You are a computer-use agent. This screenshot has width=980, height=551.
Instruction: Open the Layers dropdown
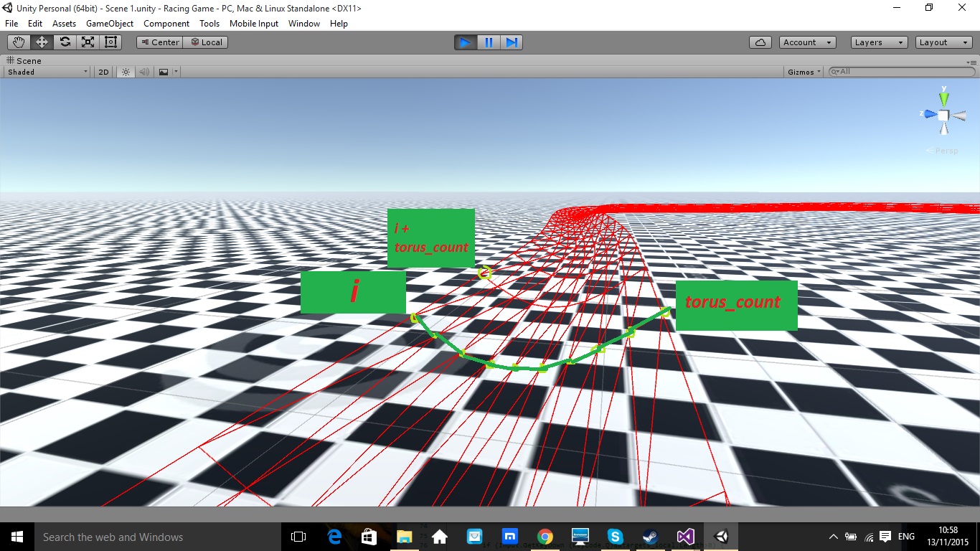(879, 42)
